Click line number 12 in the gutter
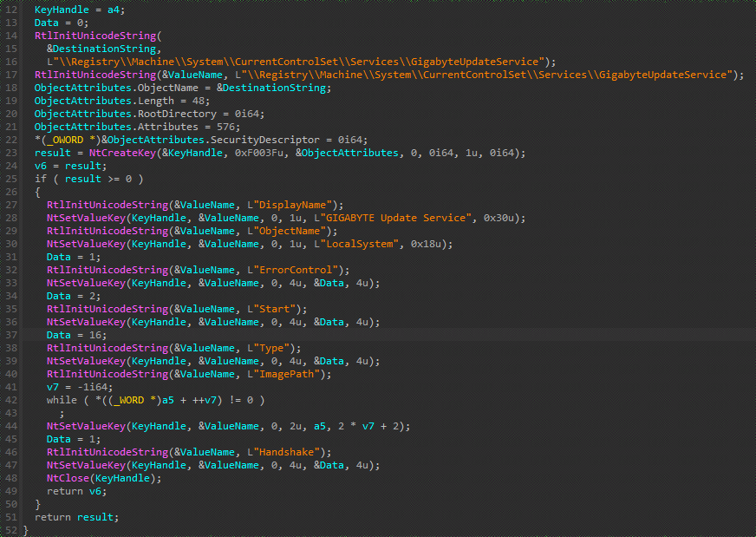This screenshot has width=756, height=537. (x=11, y=10)
